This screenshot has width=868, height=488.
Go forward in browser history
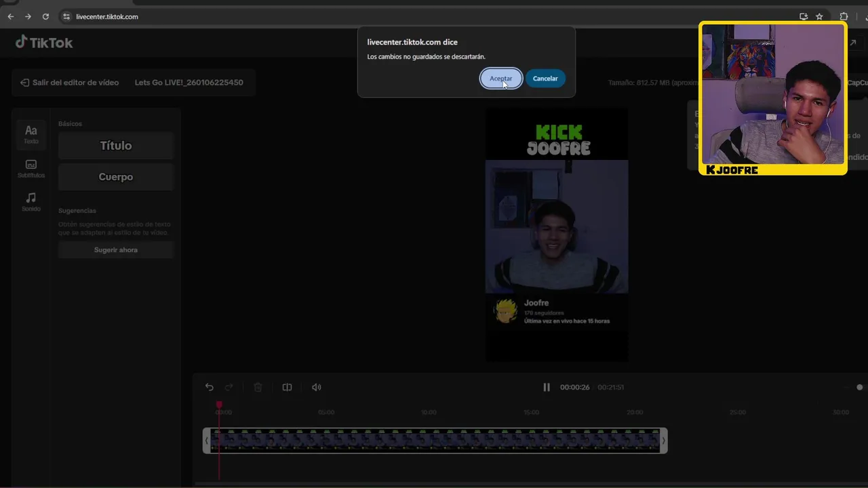pos(28,16)
